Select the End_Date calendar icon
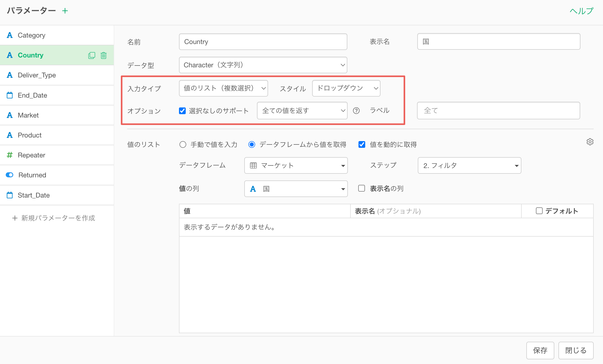Image resolution: width=603 pixels, height=364 pixels. click(10, 95)
